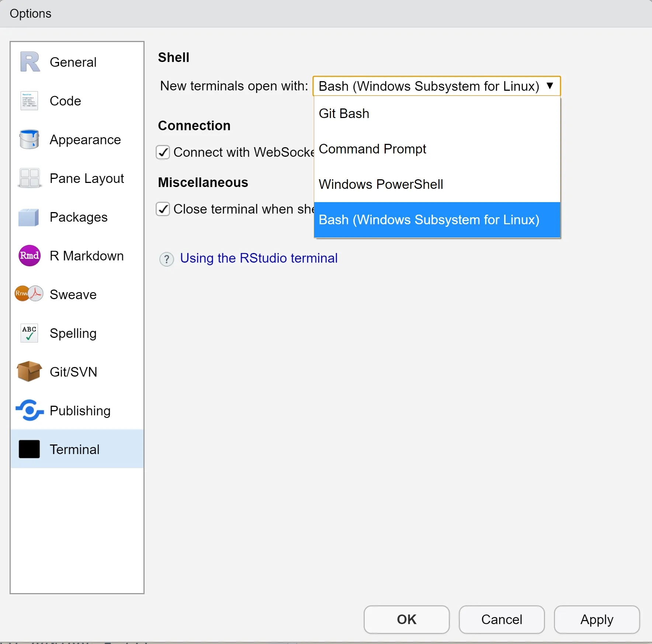
Task: Open the Using the RStudio terminal link
Action: (x=259, y=258)
